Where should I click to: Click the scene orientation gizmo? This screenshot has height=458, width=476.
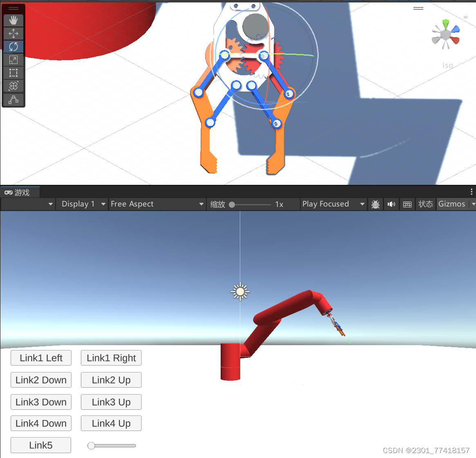[445, 35]
